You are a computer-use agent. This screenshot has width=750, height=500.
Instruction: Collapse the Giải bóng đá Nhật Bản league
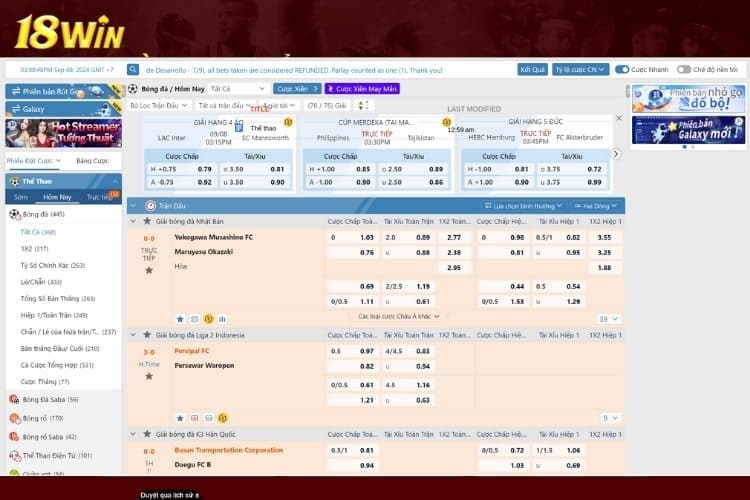(x=133, y=221)
